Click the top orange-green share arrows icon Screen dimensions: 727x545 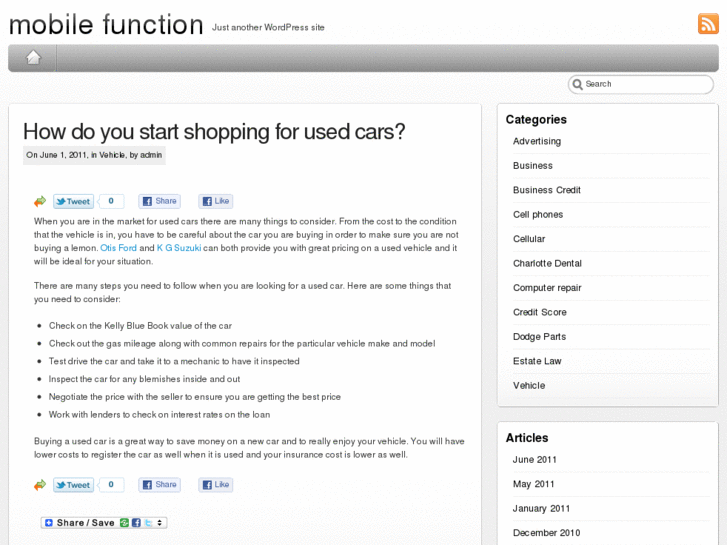pyautogui.click(x=40, y=201)
